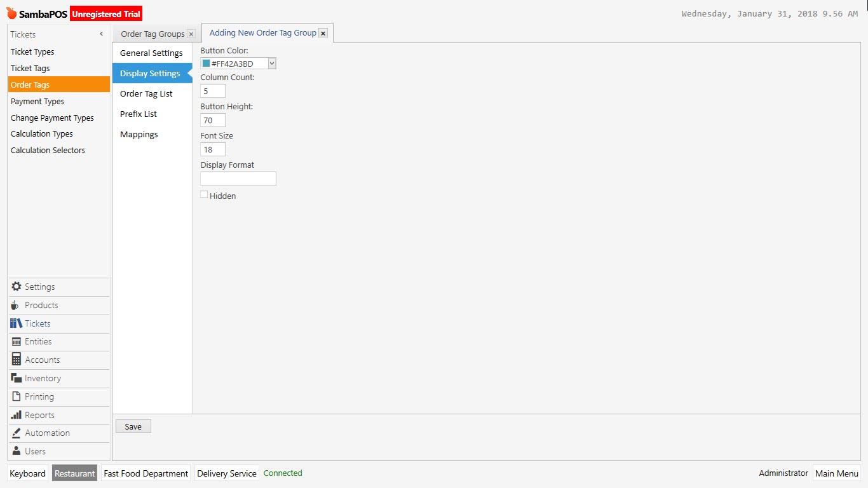Open Payment Types in the Tickets list
Screen dimensions: 868x488
click(x=37, y=101)
